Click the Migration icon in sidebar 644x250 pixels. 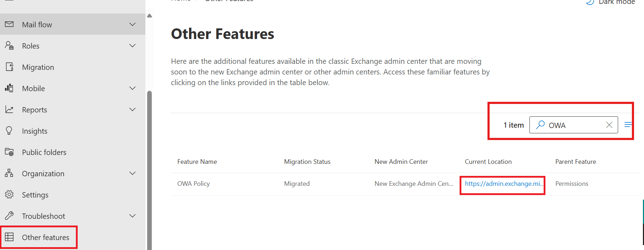click(x=9, y=67)
